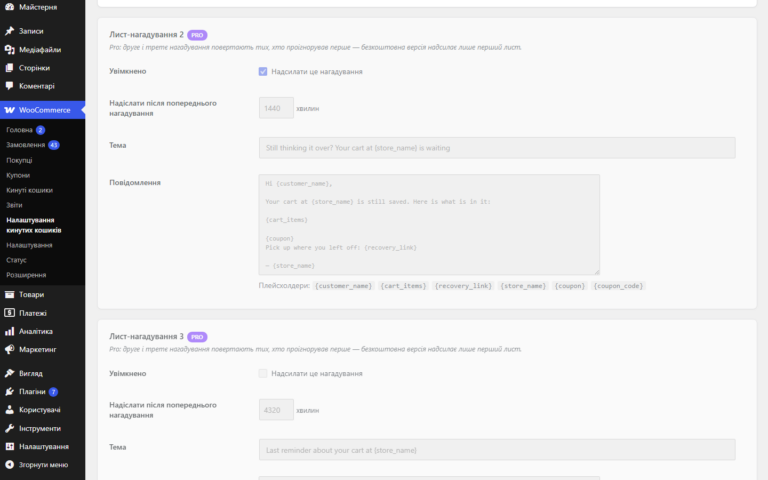Open Покупці submenu link

19,160
